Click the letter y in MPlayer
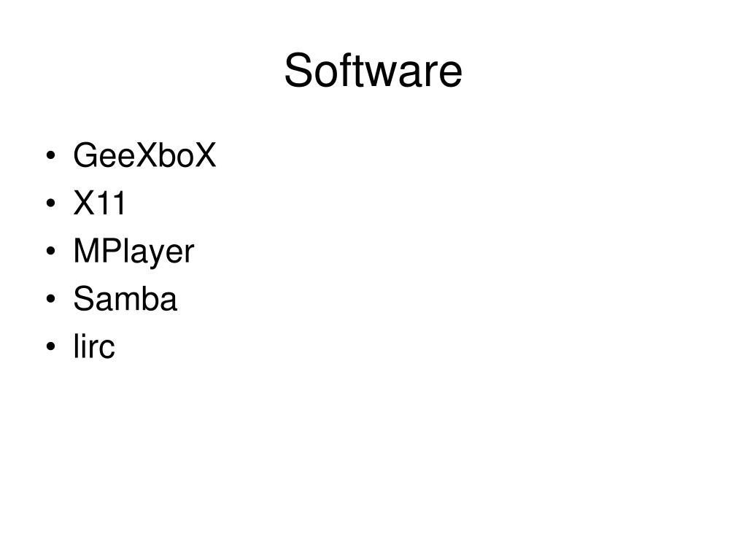 click(x=158, y=254)
